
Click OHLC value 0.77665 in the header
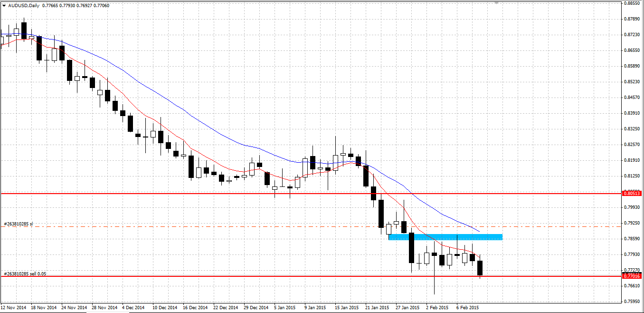[x=50, y=6]
